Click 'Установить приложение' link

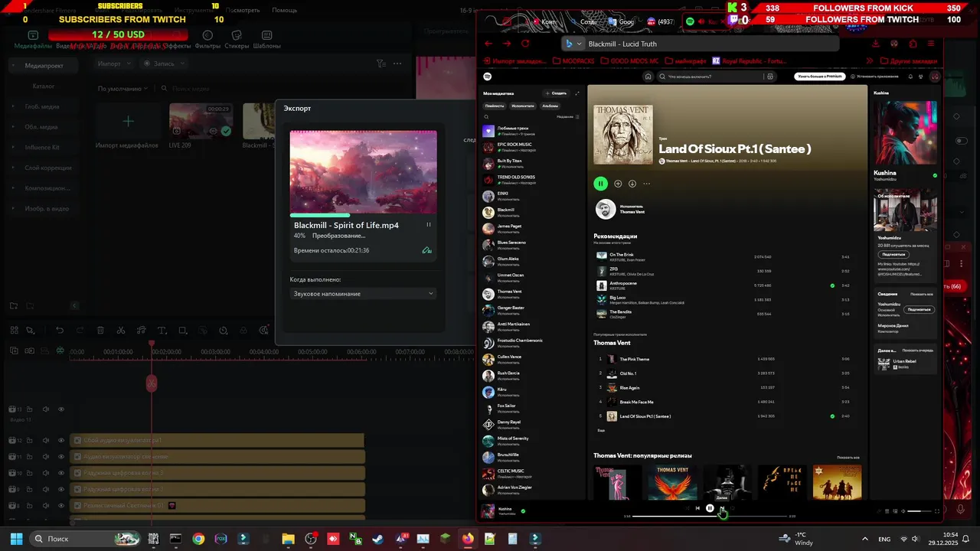[x=874, y=77]
